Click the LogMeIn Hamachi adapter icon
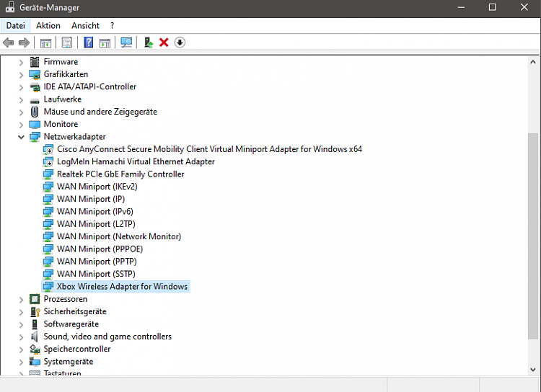The height and width of the screenshot is (392, 541). click(x=48, y=162)
